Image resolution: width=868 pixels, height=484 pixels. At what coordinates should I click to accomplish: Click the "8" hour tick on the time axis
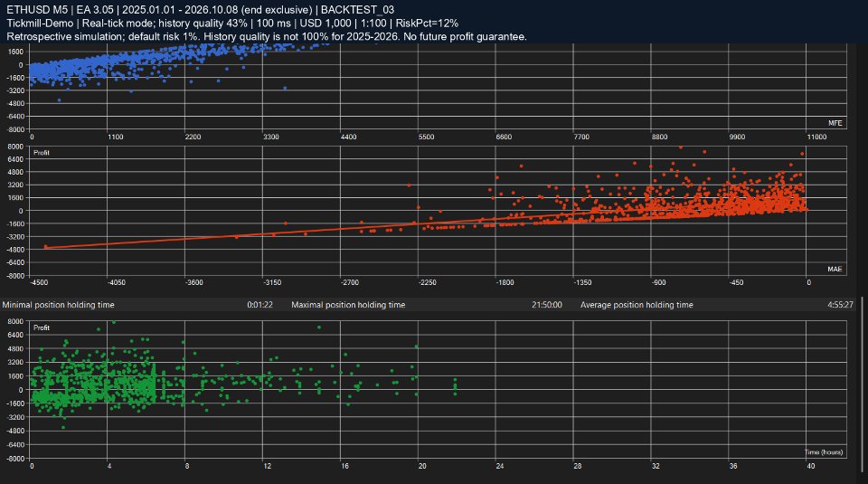[187, 466]
